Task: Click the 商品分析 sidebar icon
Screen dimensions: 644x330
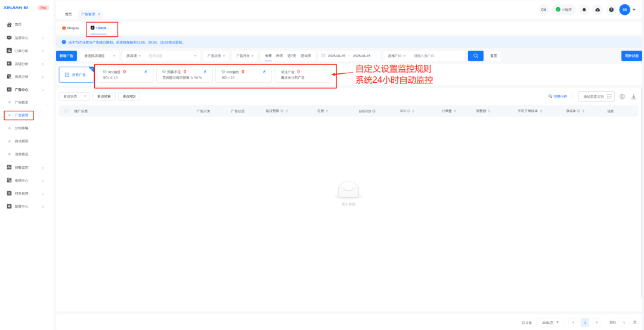Action: [10, 76]
